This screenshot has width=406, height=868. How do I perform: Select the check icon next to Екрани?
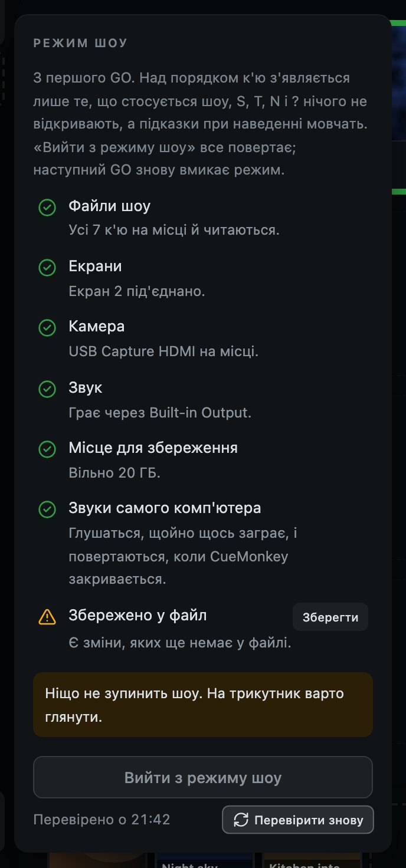pos(47,268)
